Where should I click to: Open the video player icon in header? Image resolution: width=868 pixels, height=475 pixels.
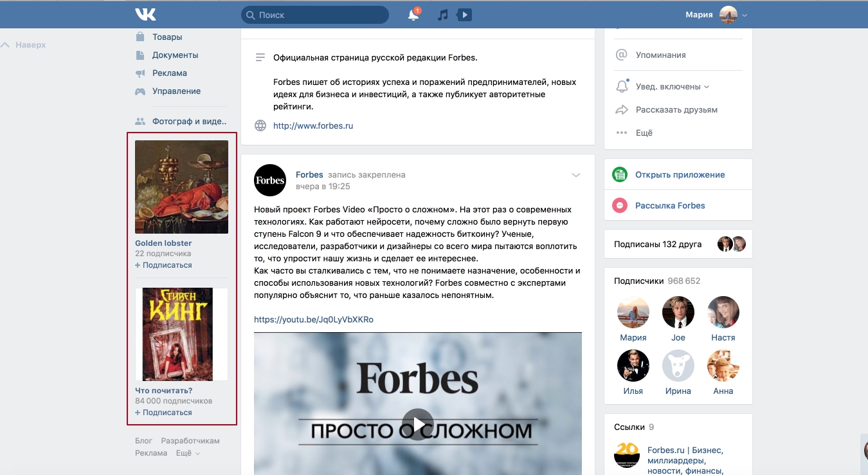[x=464, y=14]
